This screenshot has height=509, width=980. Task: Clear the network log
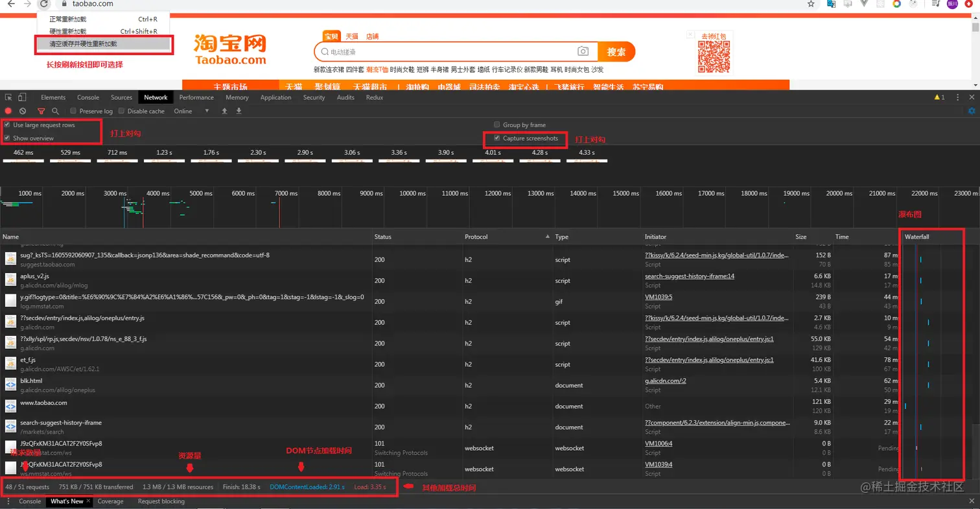pyautogui.click(x=23, y=111)
